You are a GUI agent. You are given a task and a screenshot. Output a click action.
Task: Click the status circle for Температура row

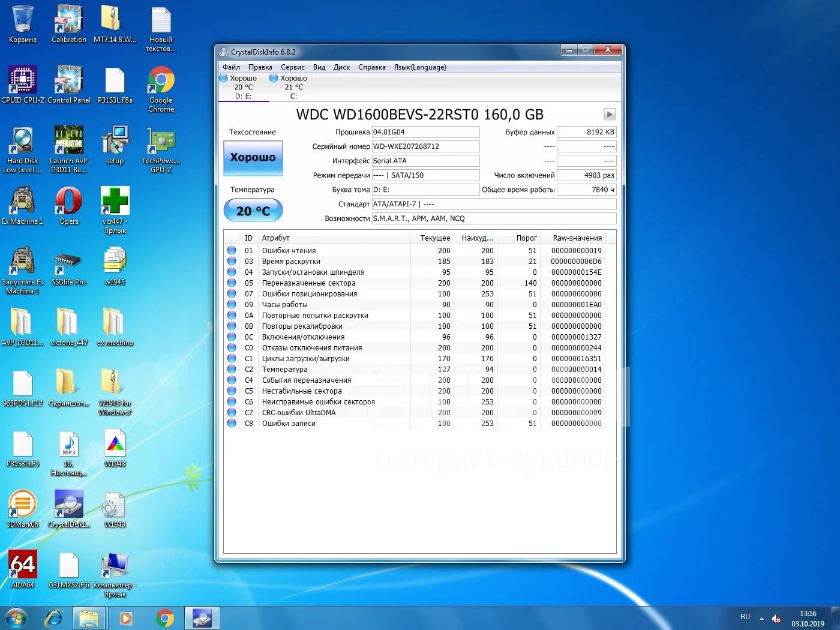point(232,369)
